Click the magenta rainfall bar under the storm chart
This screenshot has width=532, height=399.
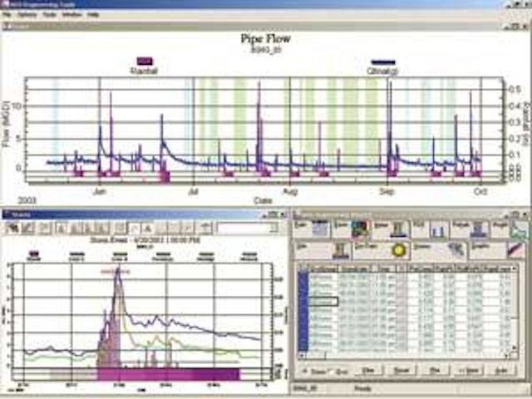pos(168,374)
